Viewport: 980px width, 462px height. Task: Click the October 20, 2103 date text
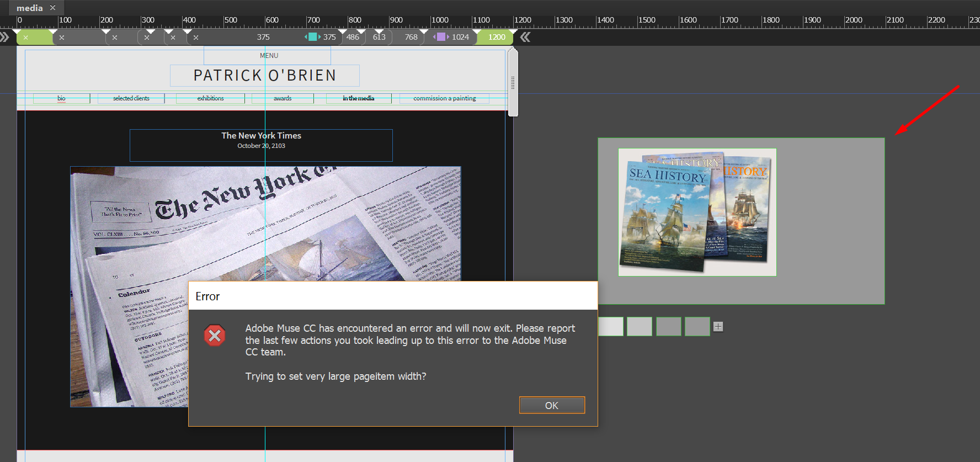[x=261, y=146]
